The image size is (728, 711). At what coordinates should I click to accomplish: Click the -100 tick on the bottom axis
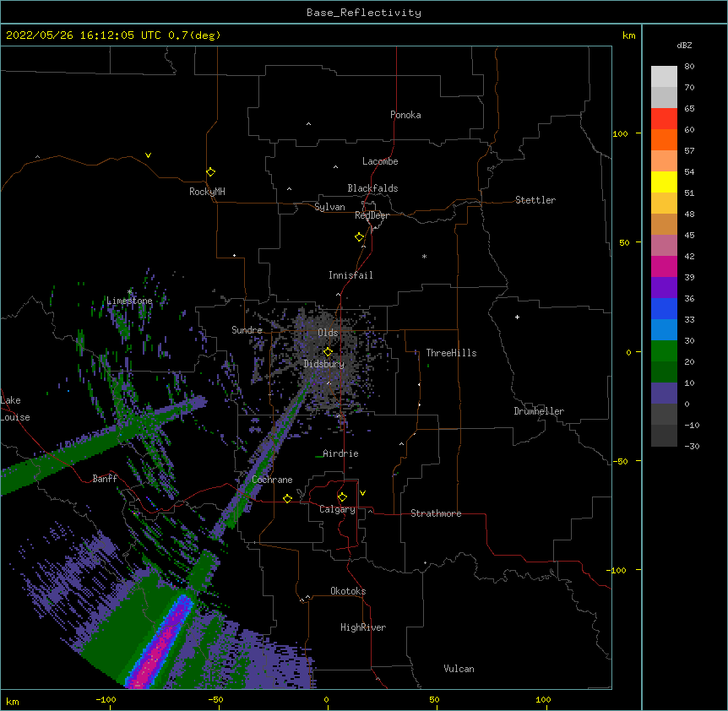pos(106,699)
